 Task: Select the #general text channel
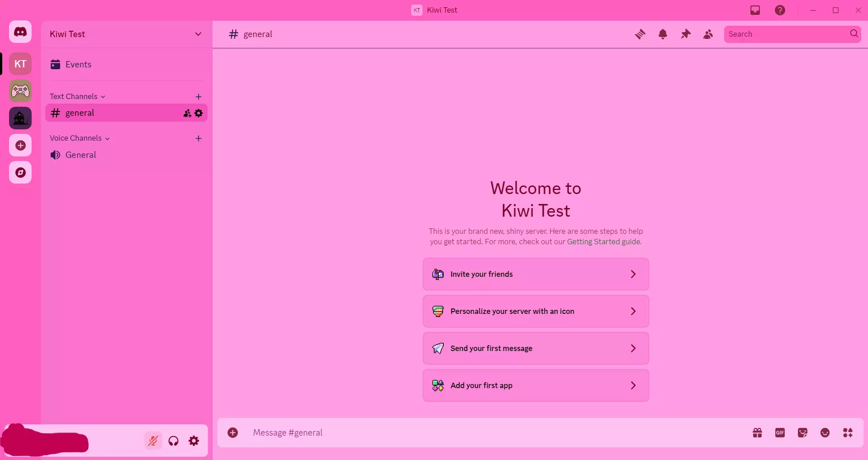pyautogui.click(x=126, y=113)
